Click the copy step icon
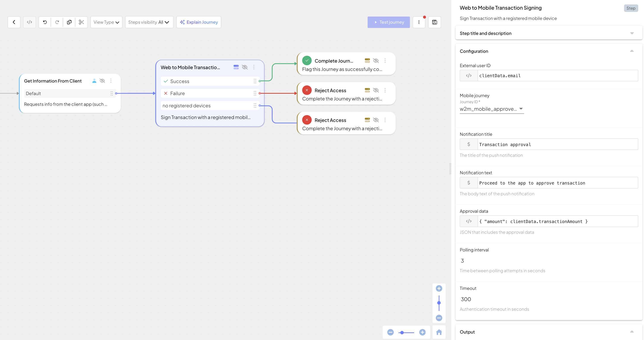Viewport: 644px width, 340px height. (x=69, y=22)
